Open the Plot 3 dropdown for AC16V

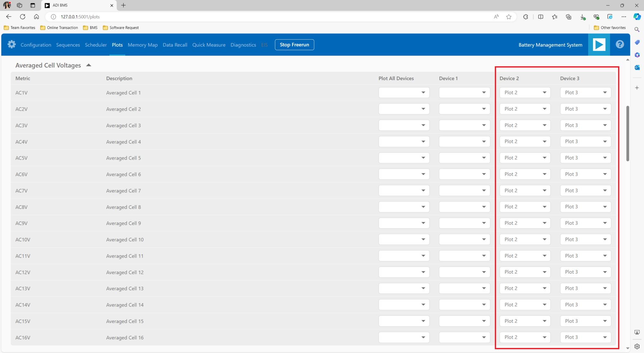coord(585,337)
